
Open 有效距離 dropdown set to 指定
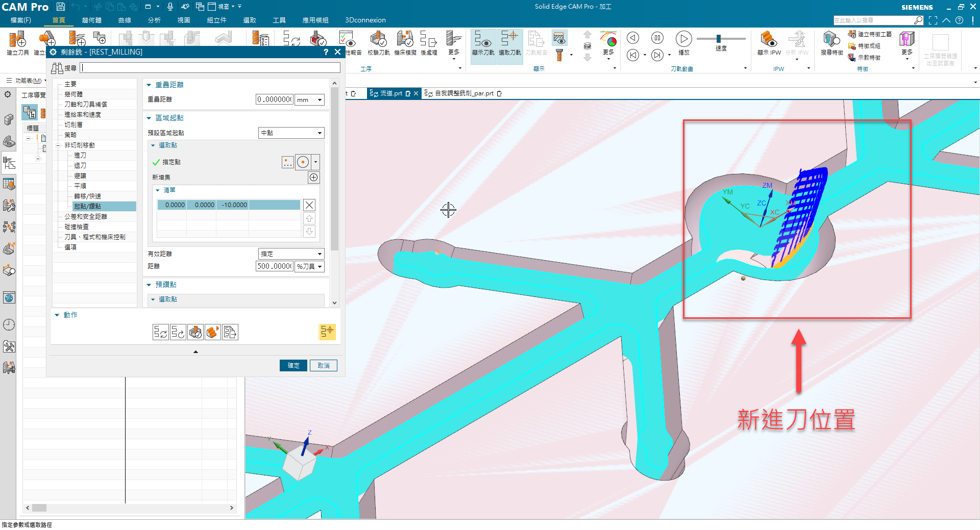click(291, 254)
